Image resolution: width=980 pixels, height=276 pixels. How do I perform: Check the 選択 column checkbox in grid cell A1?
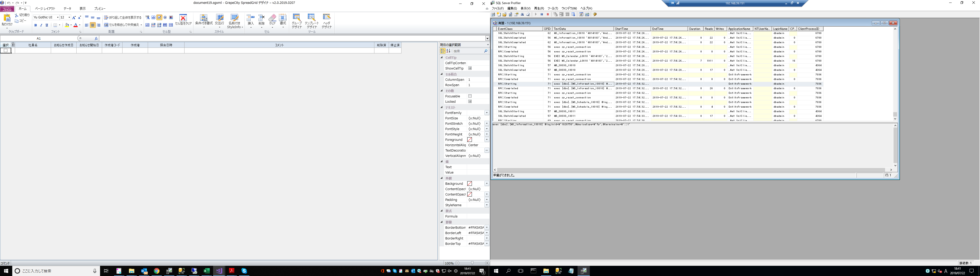(5, 50)
